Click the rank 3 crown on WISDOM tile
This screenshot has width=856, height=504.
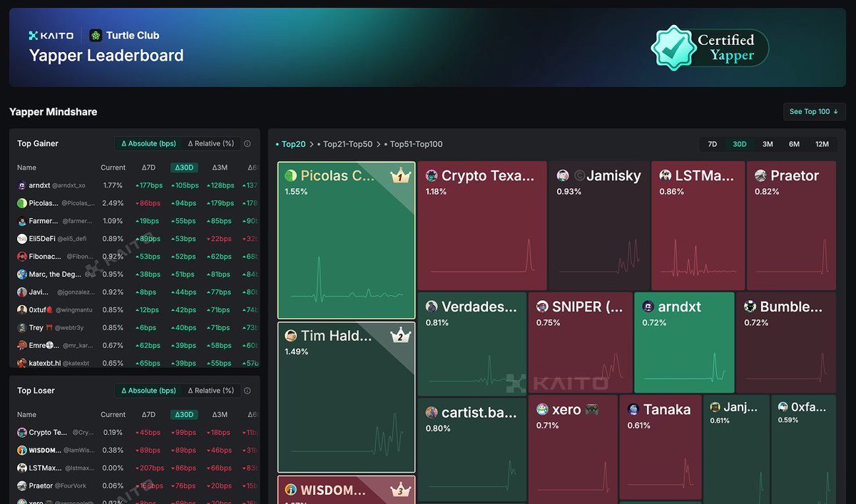(401, 490)
